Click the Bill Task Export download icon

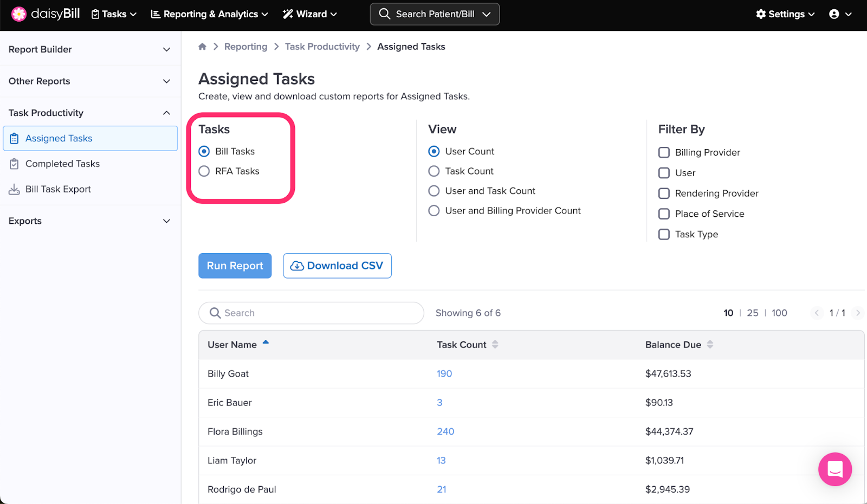[14, 189]
